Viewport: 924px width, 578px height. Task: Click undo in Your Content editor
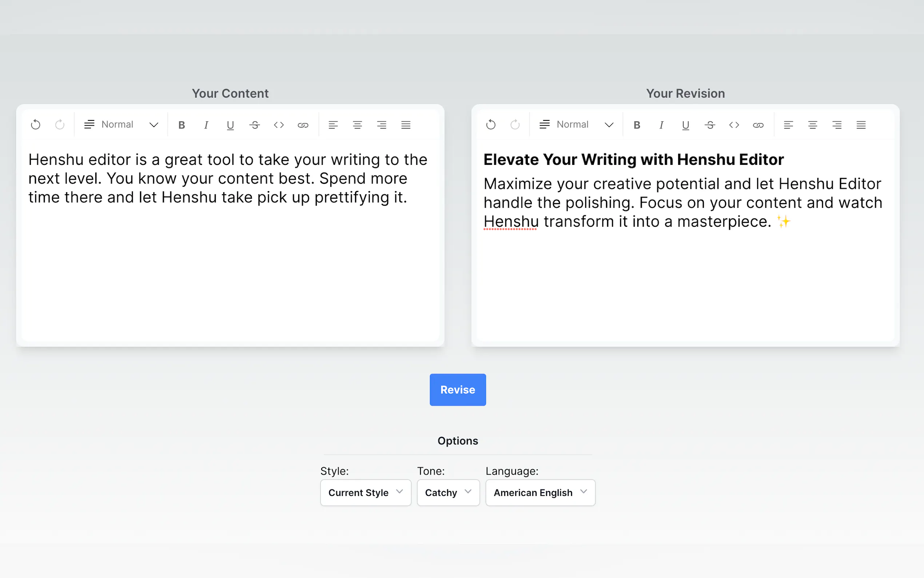click(36, 124)
